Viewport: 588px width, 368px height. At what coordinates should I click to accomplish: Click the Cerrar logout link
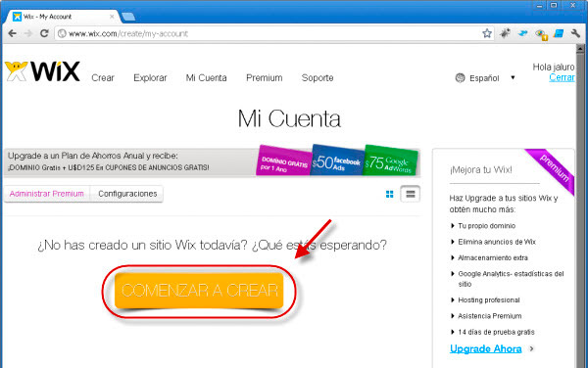pyautogui.click(x=562, y=77)
